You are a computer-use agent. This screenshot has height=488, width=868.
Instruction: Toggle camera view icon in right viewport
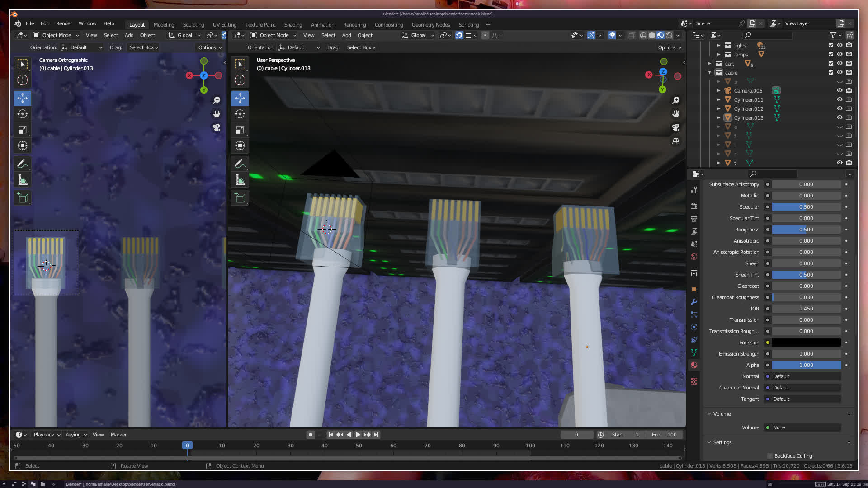(676, 127)
